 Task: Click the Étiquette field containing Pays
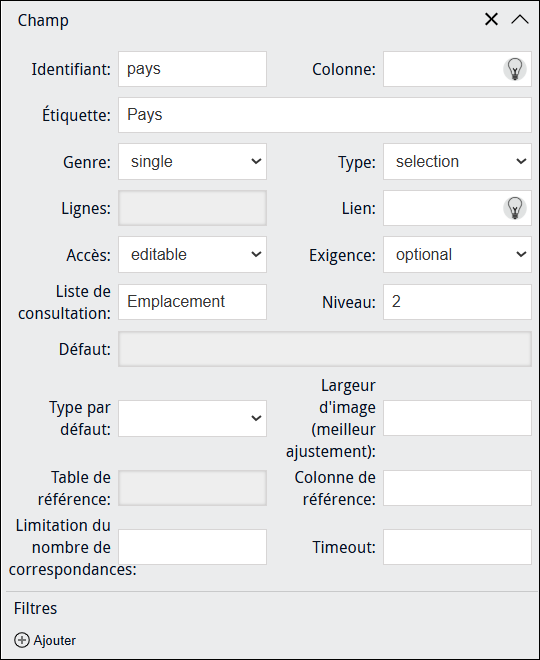pyautogui.click(x=325, y=115)
